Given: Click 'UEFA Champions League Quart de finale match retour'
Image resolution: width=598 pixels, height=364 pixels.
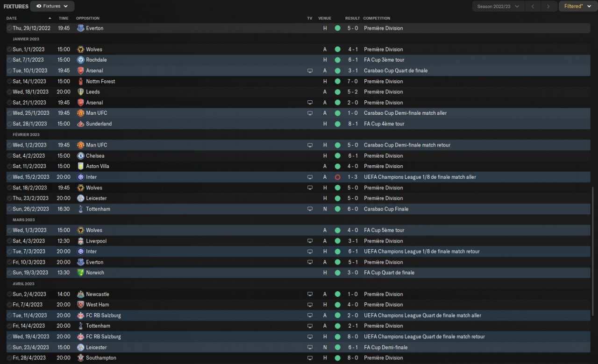Looking at the screenshot, I should pyautogui.click(x=424, y=336).
